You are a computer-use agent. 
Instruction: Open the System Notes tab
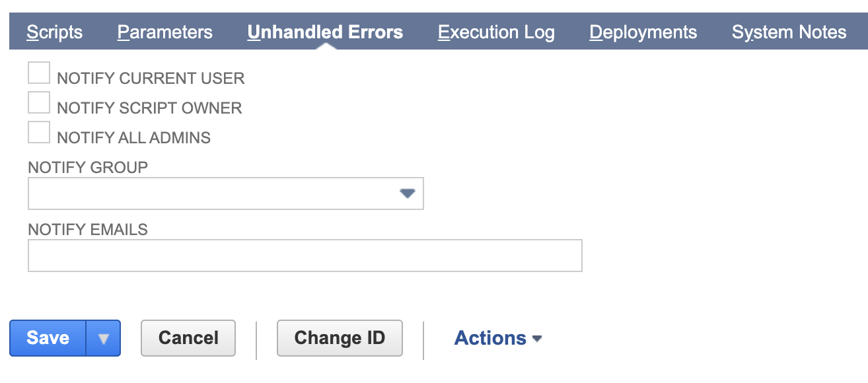tap(788, 31)
